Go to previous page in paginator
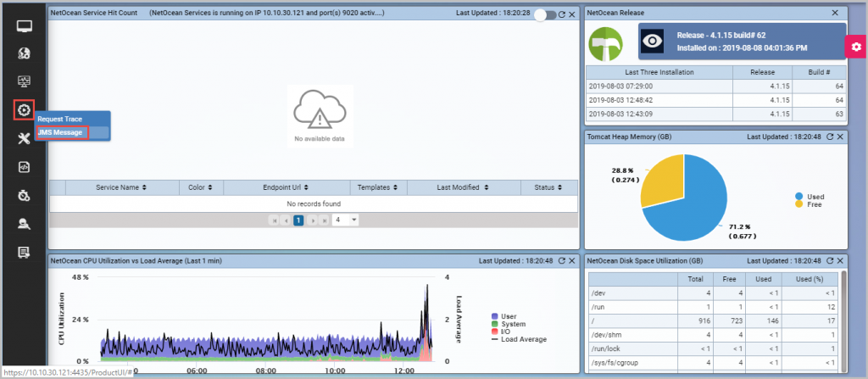This screenshot has height=379, width=868. [x=286, y=220]
